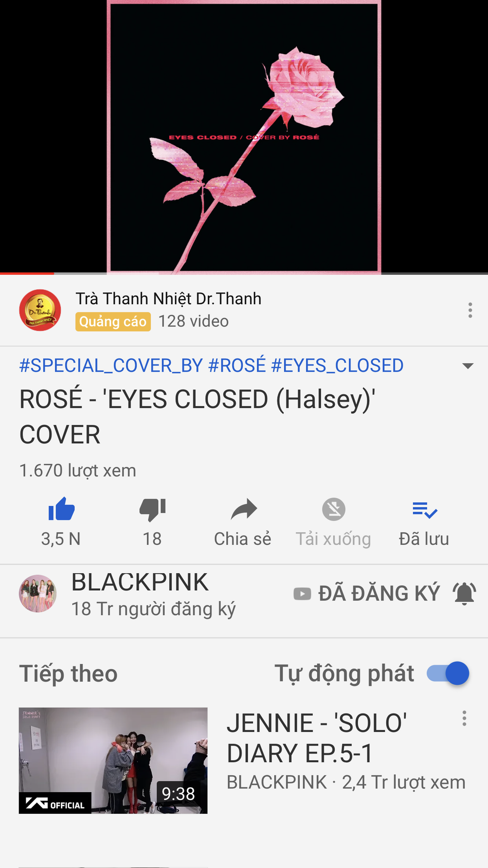Open the Trà Thanh Nhiệt Dr.Thanh ad title
Viewport: 488px width, 868px height.
[168, 299]
